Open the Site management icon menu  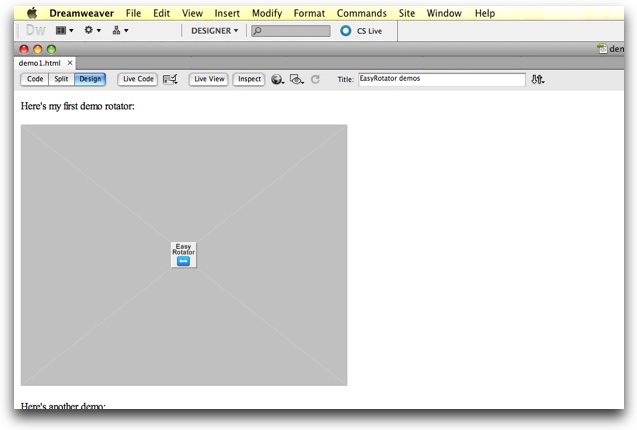(x=120, y=31)
